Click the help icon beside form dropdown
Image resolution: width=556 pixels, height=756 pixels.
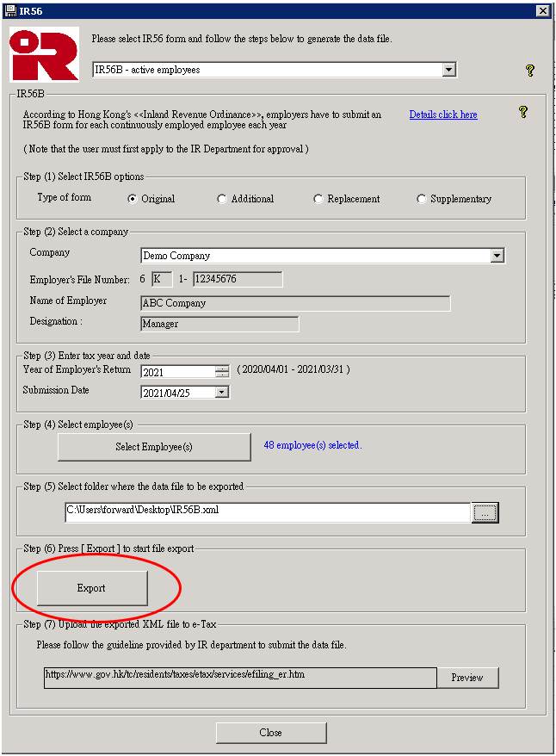coord(530,71)
